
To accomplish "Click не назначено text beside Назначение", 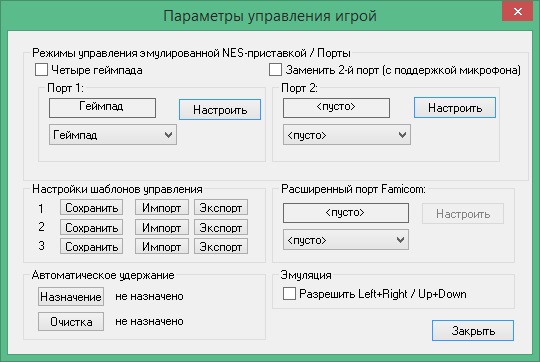I will 149,296.
